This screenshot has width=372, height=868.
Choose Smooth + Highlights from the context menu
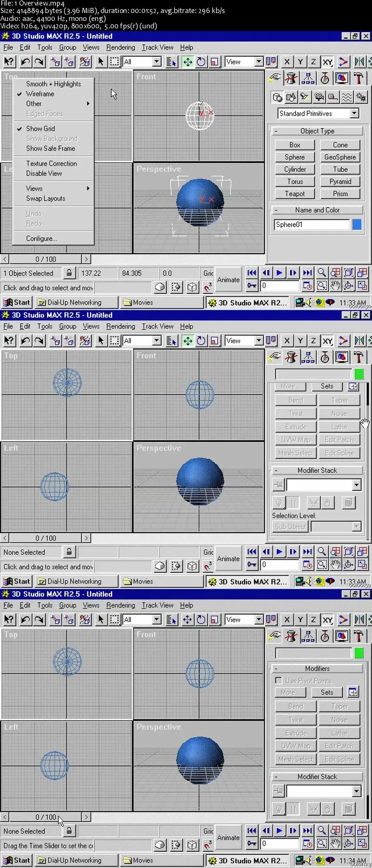tap(53, 84)
